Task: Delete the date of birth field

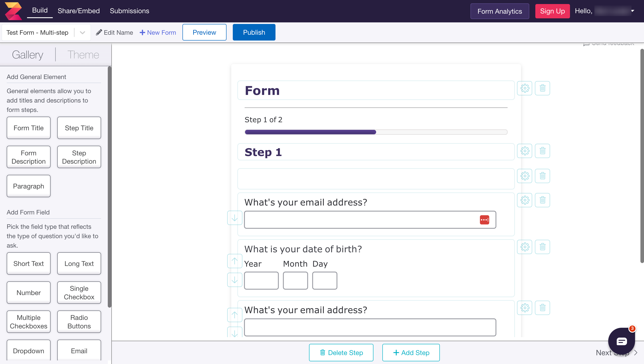Action: pos(542,247)
